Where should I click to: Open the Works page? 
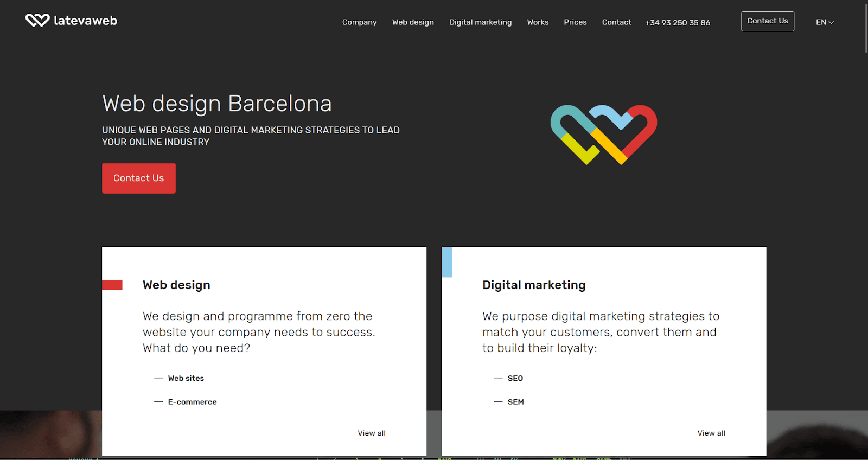(538, 22)
